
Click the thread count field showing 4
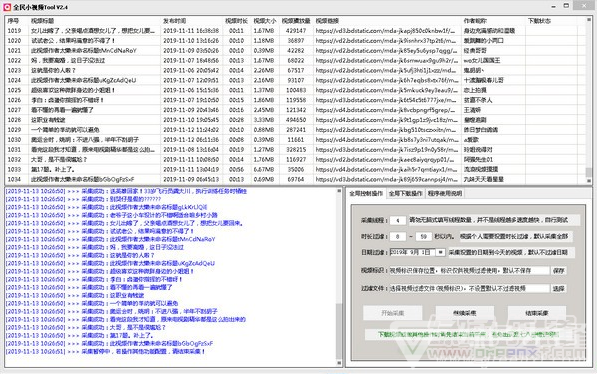(398, 220)
